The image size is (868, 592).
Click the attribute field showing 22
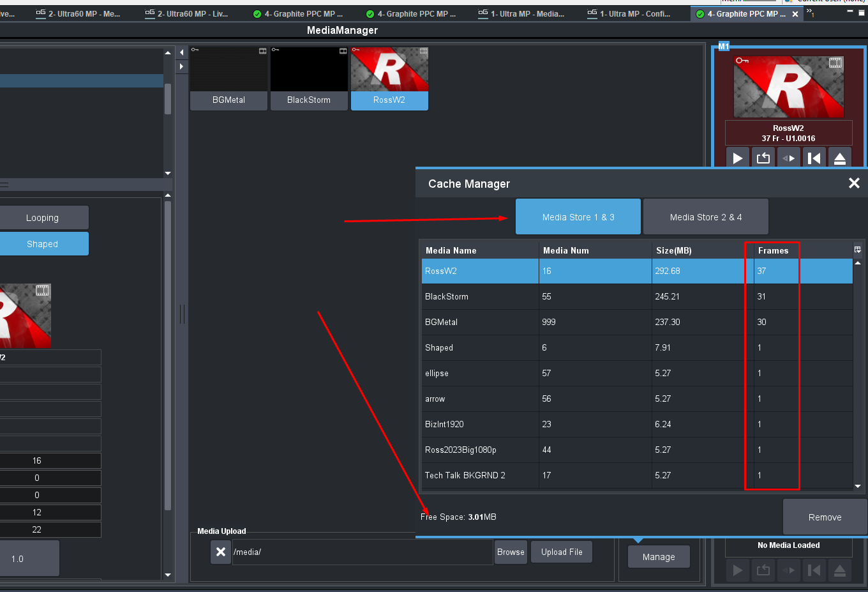[50, 529]
